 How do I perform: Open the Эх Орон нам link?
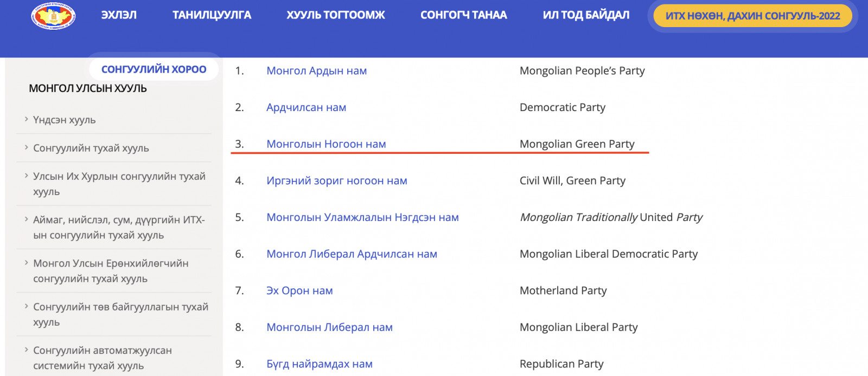(x=299, y=290)
